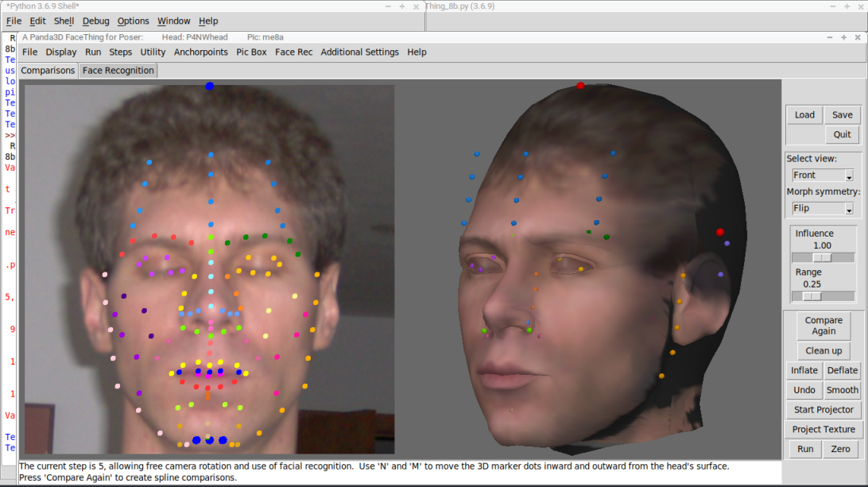Viewport: 868px width, 487px height.
Task: Open the Anchorpoints menu
Action: pyautogui.click(x=201, y=52)
